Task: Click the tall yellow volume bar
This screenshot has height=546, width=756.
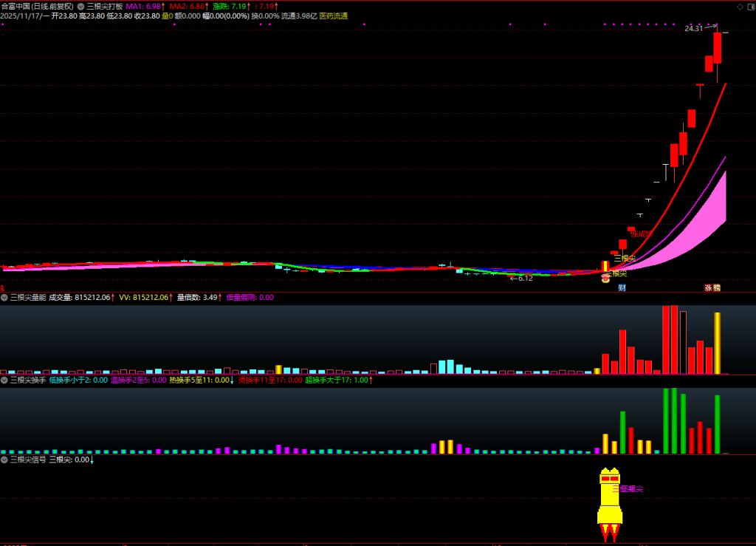Action: pyautogui.click(x=717, y=343)
